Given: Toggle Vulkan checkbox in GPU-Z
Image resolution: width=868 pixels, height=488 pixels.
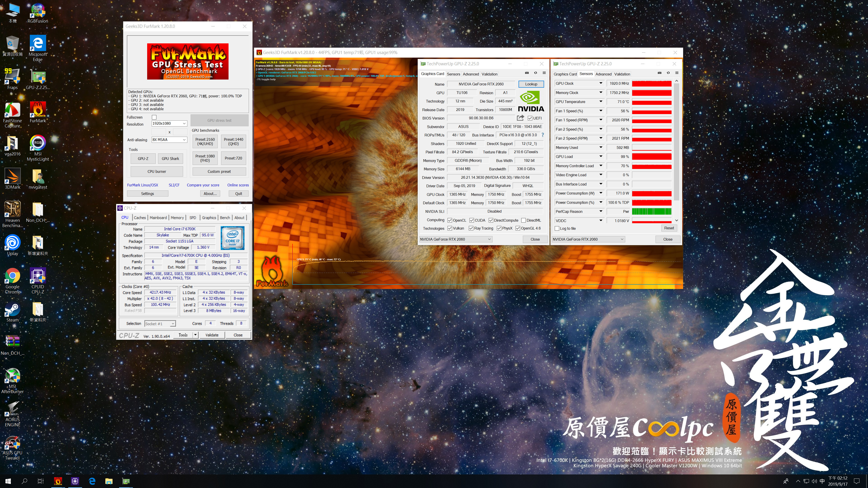Looking at the screenshot, I should [450, 228].
